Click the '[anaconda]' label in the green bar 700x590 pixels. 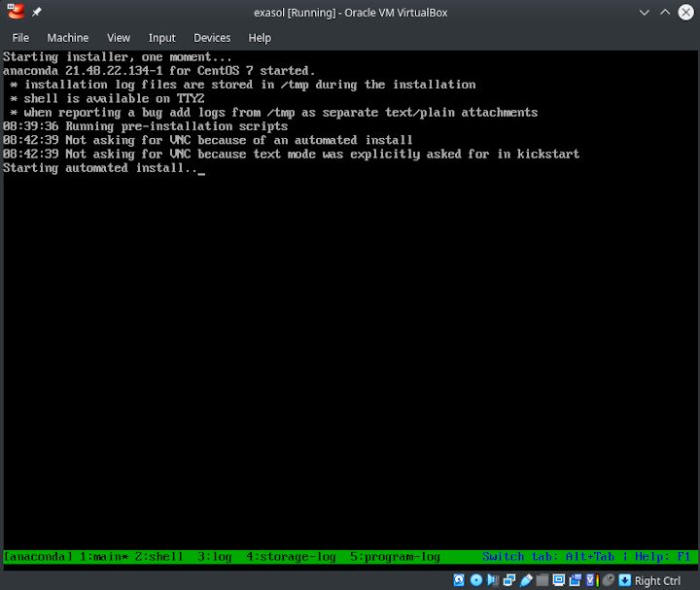(38, 557)
